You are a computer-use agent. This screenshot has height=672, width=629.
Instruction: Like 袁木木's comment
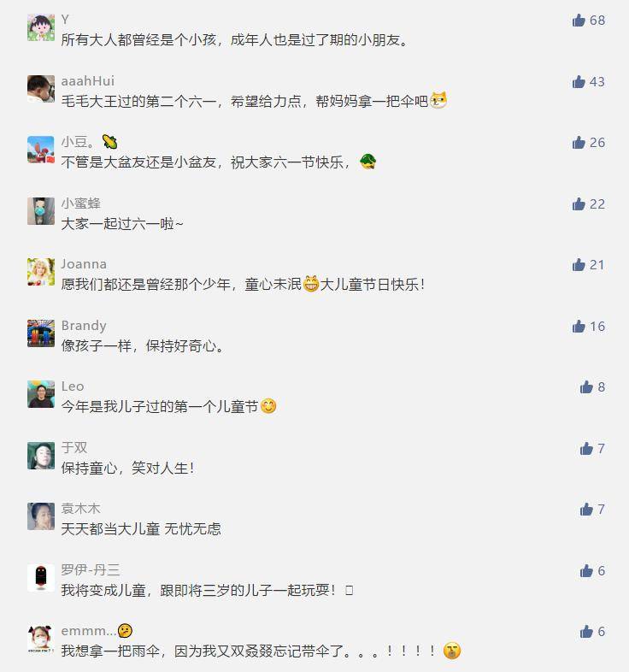click(x=586, y=510)
